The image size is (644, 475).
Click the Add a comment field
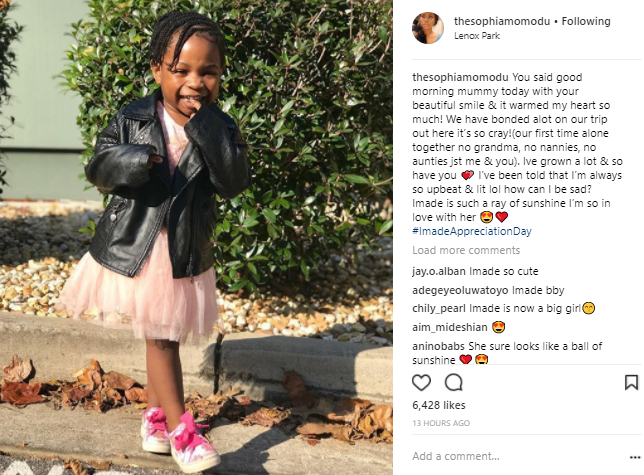(518, 456)
